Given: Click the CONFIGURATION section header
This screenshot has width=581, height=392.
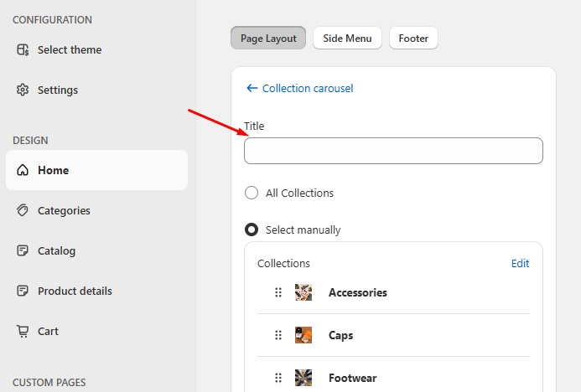Looking at the screenshot, I should pos(52,19).
